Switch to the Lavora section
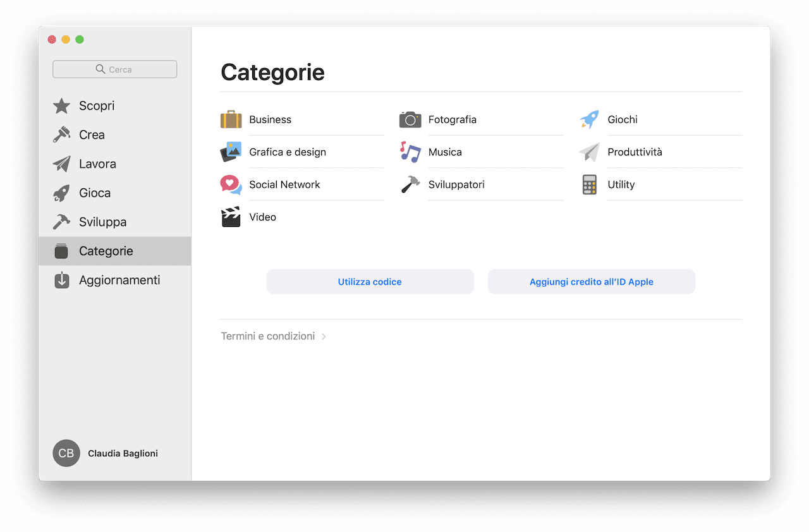 point(115,164)
